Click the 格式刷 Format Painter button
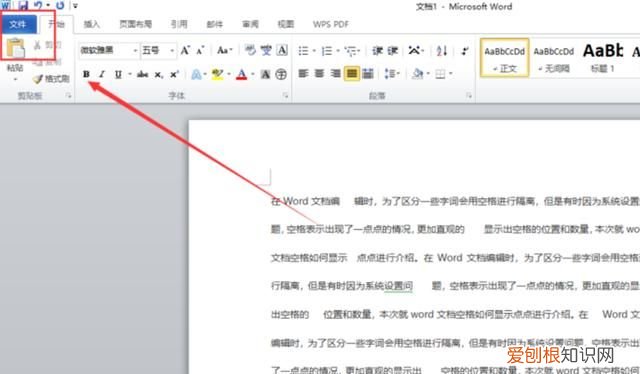This screenshot has width=640, height=374. pos(51,78)
